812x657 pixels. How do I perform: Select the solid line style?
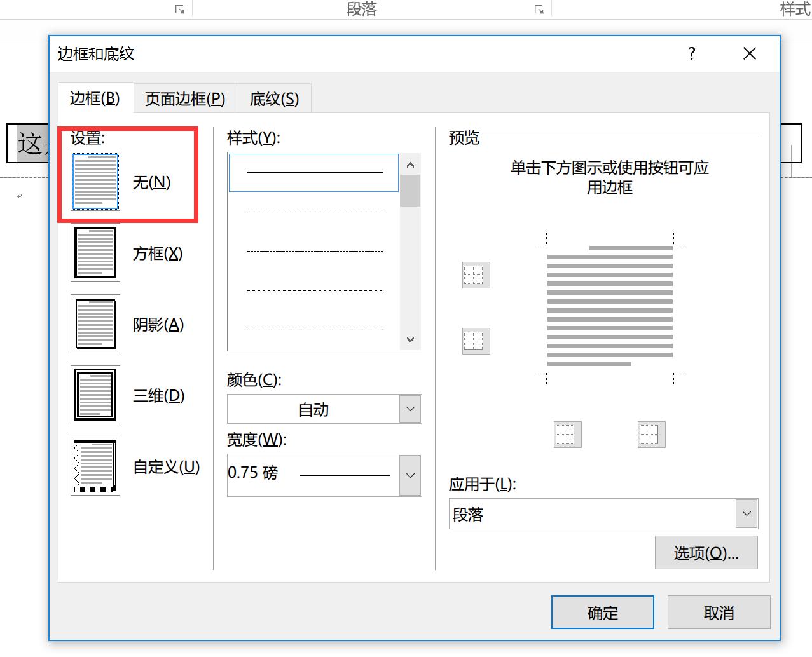314,172
